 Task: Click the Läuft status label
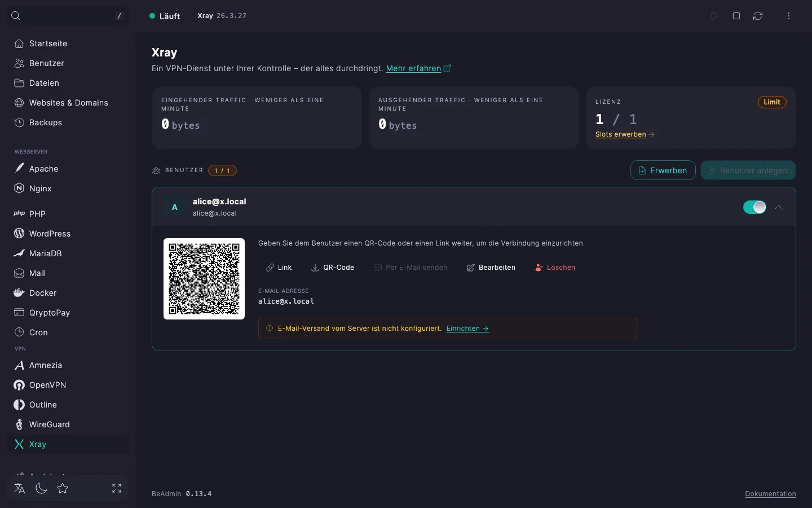tap(169, 16)
